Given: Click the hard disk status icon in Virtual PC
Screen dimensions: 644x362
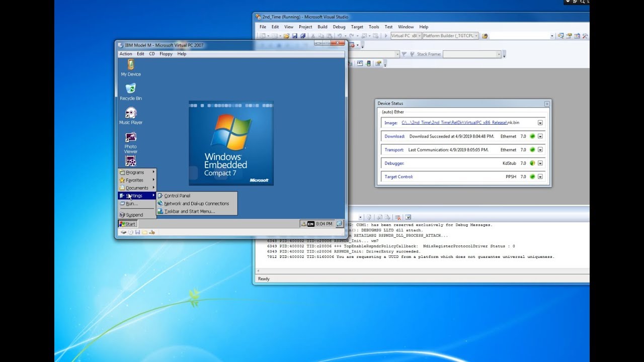Looking at the screenshot, I should (123, 232).
